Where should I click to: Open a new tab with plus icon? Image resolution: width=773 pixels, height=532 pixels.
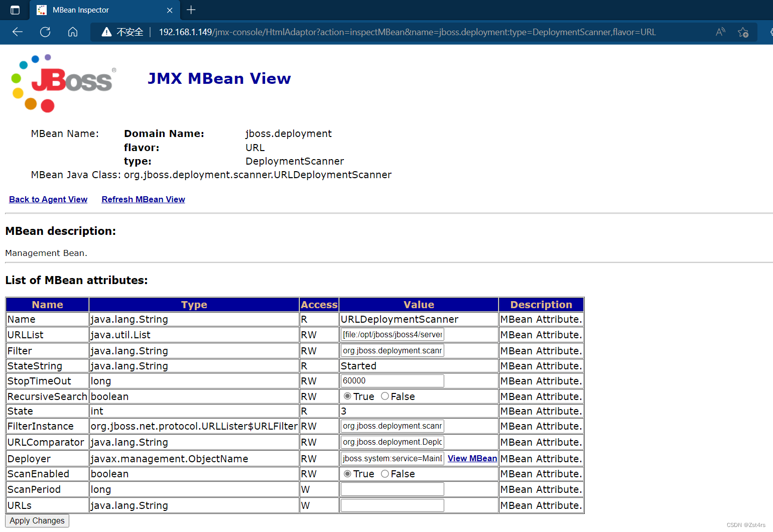(191, 10)
